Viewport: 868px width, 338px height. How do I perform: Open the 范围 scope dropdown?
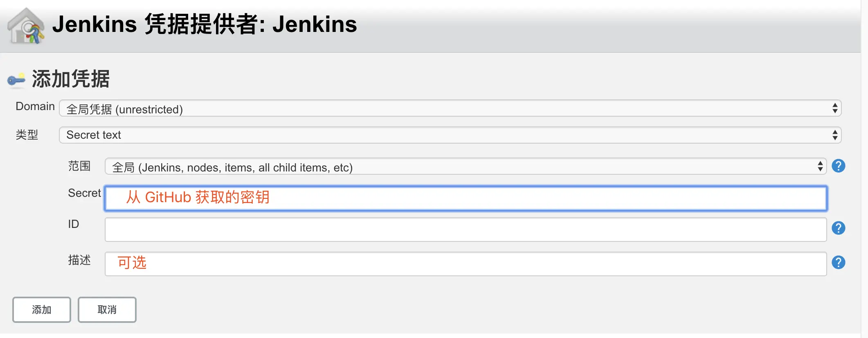(x=465, y=167)
